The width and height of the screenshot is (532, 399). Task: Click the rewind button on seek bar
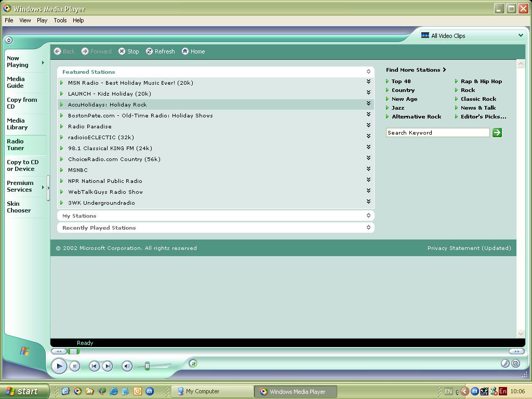59,352
